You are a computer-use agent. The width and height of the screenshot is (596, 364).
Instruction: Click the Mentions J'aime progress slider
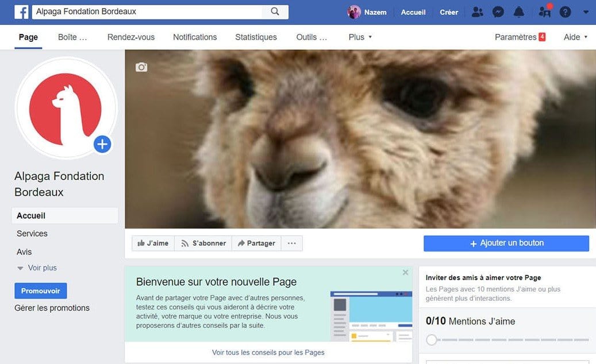point(432,339)
